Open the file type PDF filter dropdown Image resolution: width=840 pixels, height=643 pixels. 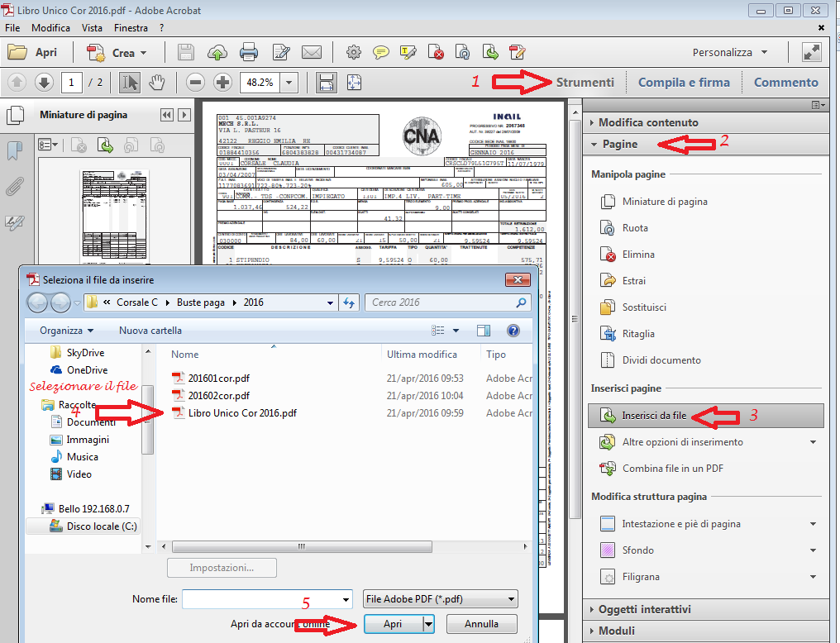pyautogui.click(x=441, y=599)
